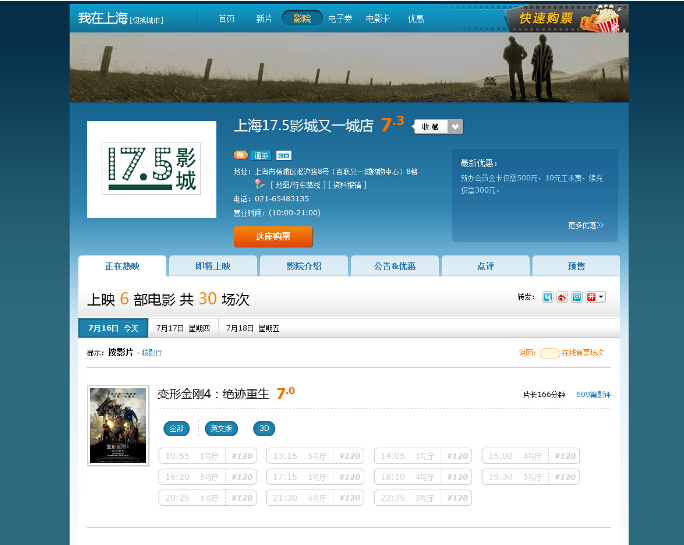Share to Sina Weibo icon
The height and width of the screenshot is (545, 684).
click(x=562, y=297)
